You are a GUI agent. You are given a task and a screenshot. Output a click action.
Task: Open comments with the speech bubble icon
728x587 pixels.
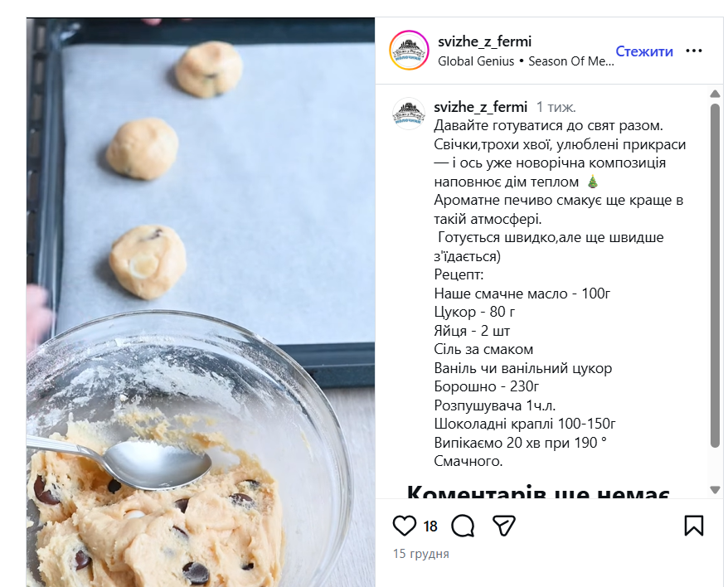pos(463,526)
